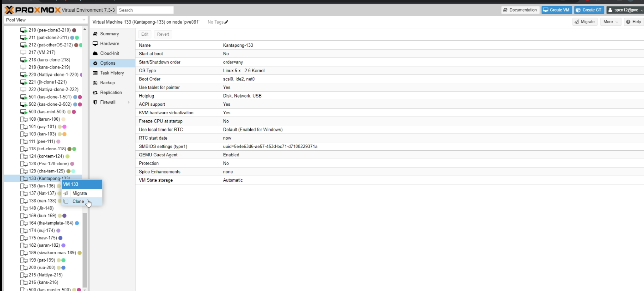The height and width of the screenshot is (291, 644).
Task: Open the Firewall shield icon
Action: point(95,102)
